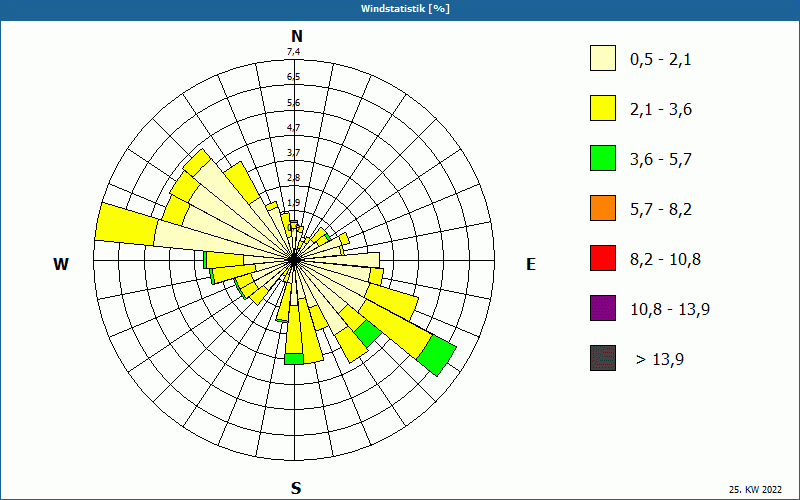Screen dimensions: 800x500
Task: Click the 3,7 axis scale value
Action: [293, 153]
